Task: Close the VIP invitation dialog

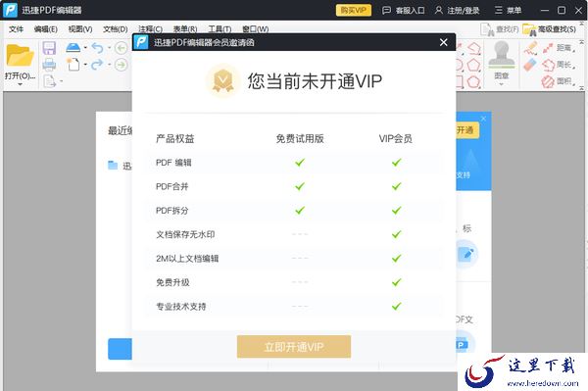Action: (444, 42)
